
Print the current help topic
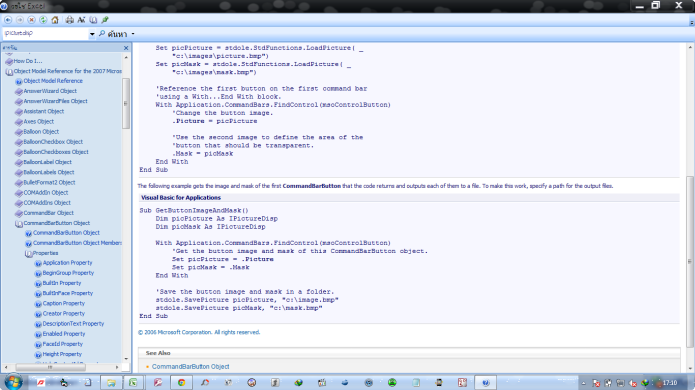70,20
